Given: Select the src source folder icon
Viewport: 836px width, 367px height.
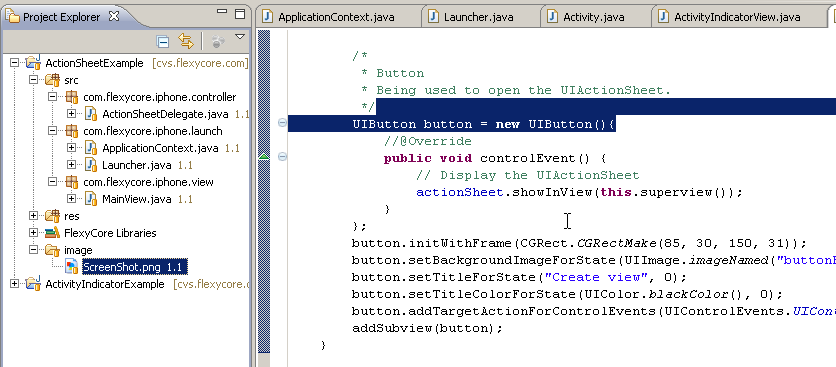Looking at the screenshot, I should click(52, 80).
